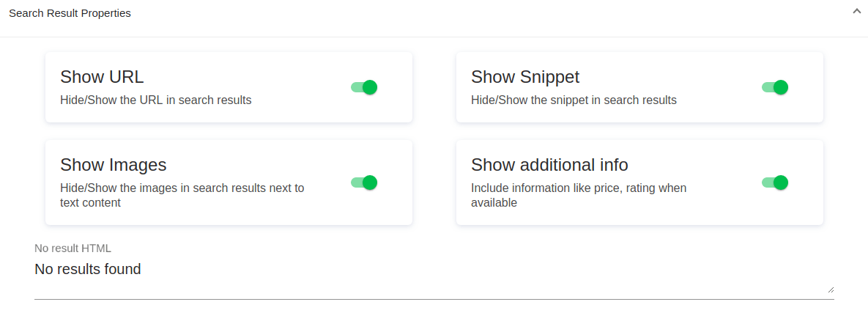Image resolution: width=868 pixels, height=310 pixels.
Task: Disable the Show Snippet switch
Action: pyautogui.click(x=775, y=87)
